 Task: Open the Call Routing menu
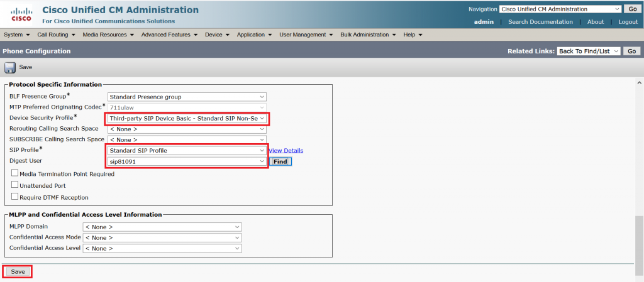[x=55, y=35]
